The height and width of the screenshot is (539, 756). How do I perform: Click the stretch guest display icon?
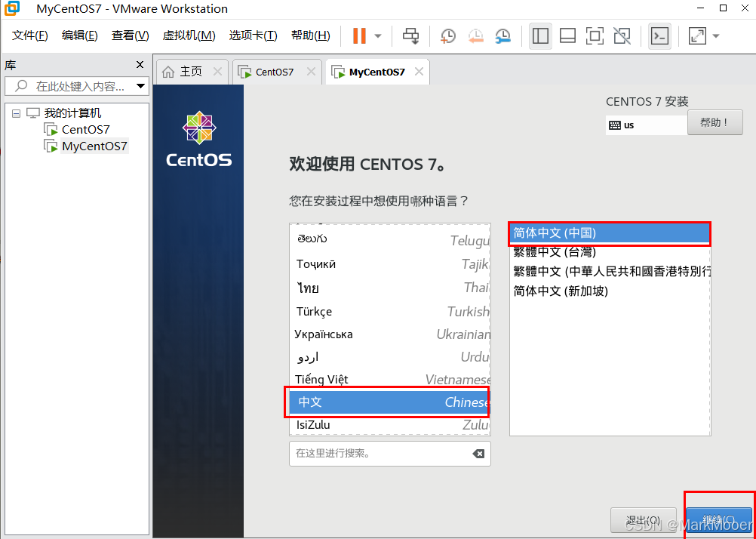[x=697, y=35]
